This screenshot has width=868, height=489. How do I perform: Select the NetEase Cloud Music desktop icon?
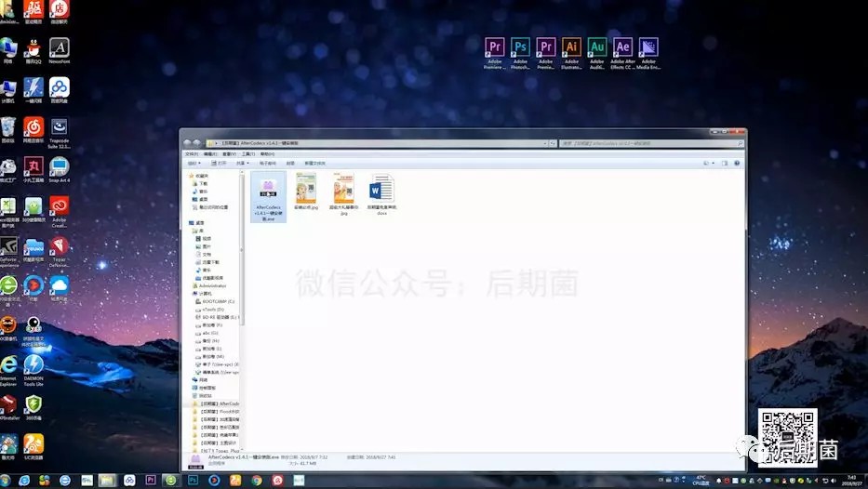[33, 130]
